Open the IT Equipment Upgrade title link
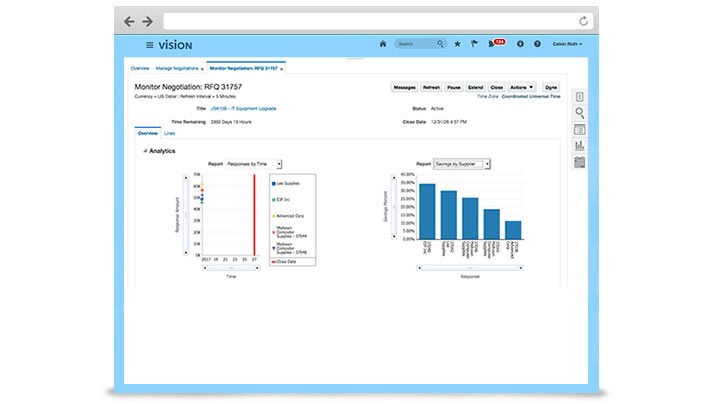Image resolution: width=708 pixels, height=404 pixels. coord(243,108)
